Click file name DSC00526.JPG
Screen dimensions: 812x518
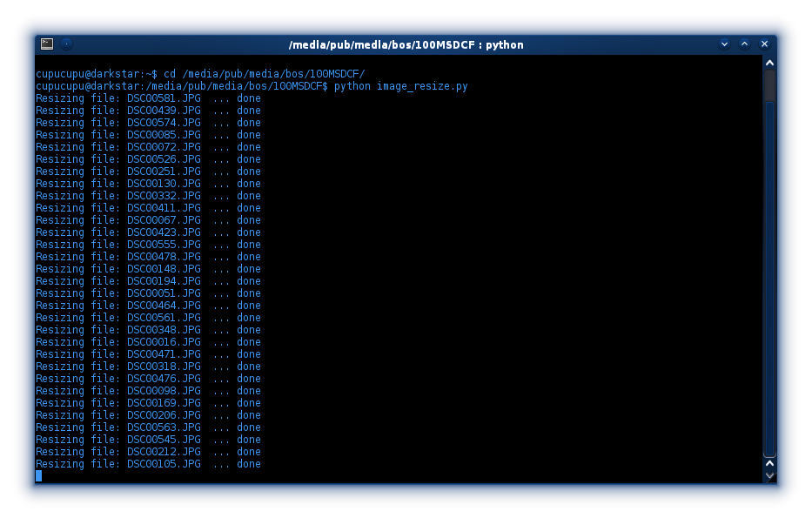point(164,159)
